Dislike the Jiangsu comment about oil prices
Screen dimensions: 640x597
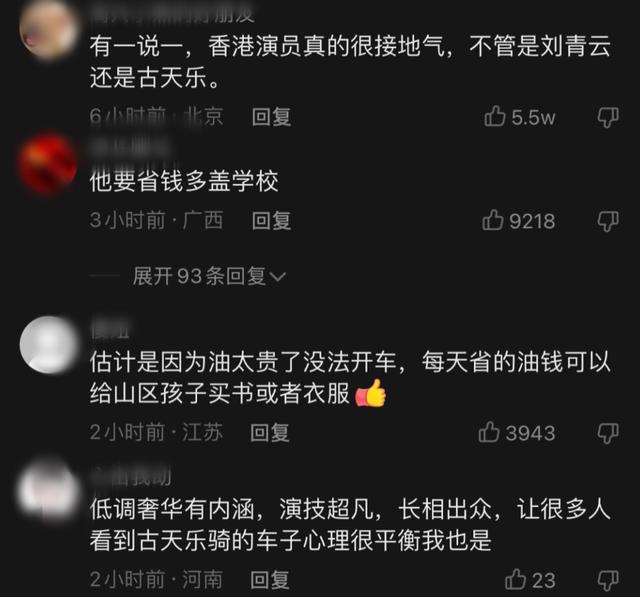[608, 433]
